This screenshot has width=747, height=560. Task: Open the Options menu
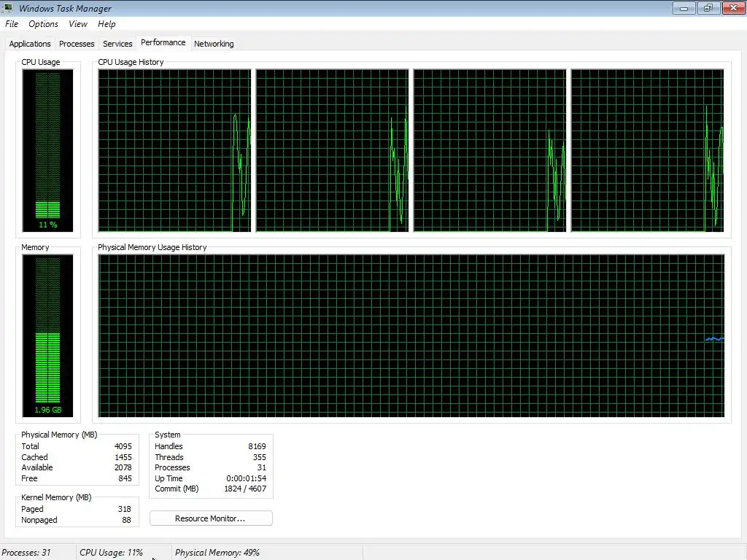pyautogui.click(x=43, y=24)
